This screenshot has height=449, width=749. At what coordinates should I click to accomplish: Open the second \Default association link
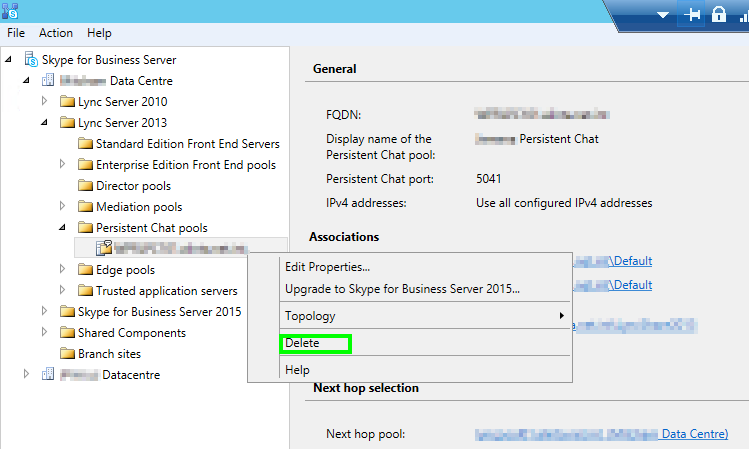pyautogui.click(x=613, y=285)
